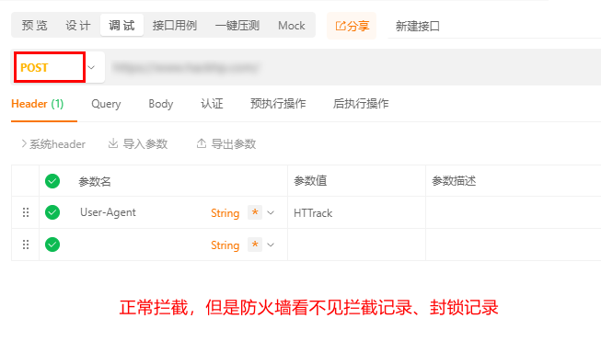Toggle the required asterisk in empty row

(255, 245)
